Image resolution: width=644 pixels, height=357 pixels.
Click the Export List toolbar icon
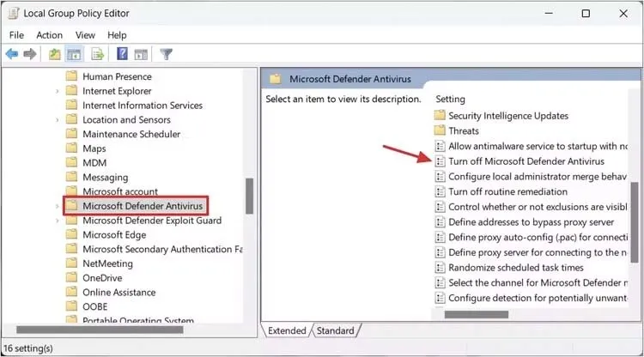(x=98, y=54)
